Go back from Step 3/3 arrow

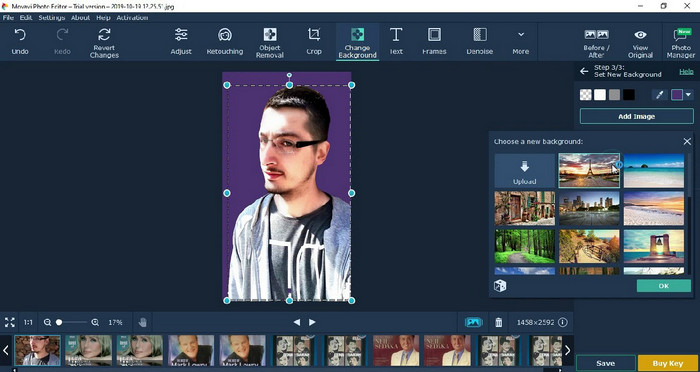(584, 71)
